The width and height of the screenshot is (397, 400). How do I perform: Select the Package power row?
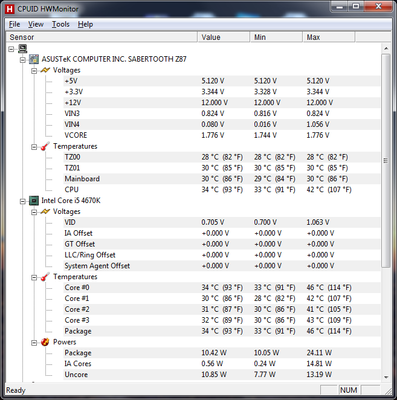[222, 353]
